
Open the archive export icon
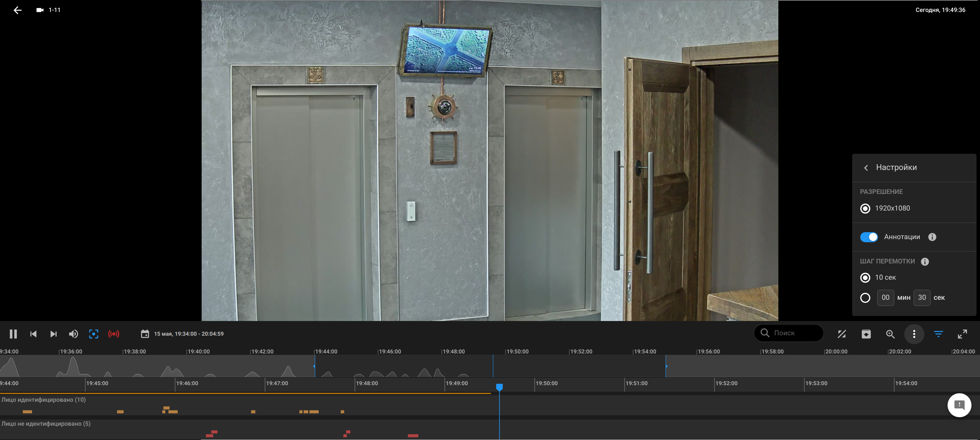[866, 334]
